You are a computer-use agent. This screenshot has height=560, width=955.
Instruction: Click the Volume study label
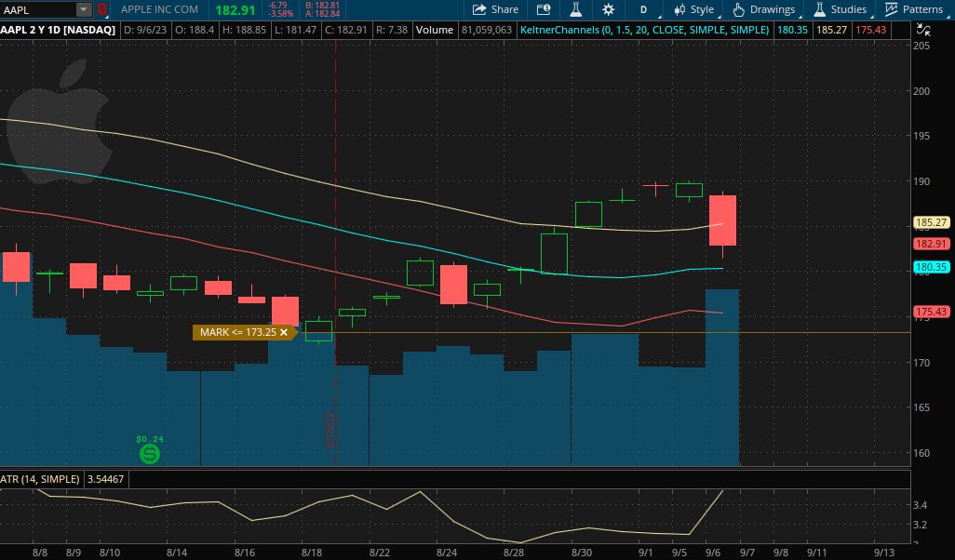[434, 30]
